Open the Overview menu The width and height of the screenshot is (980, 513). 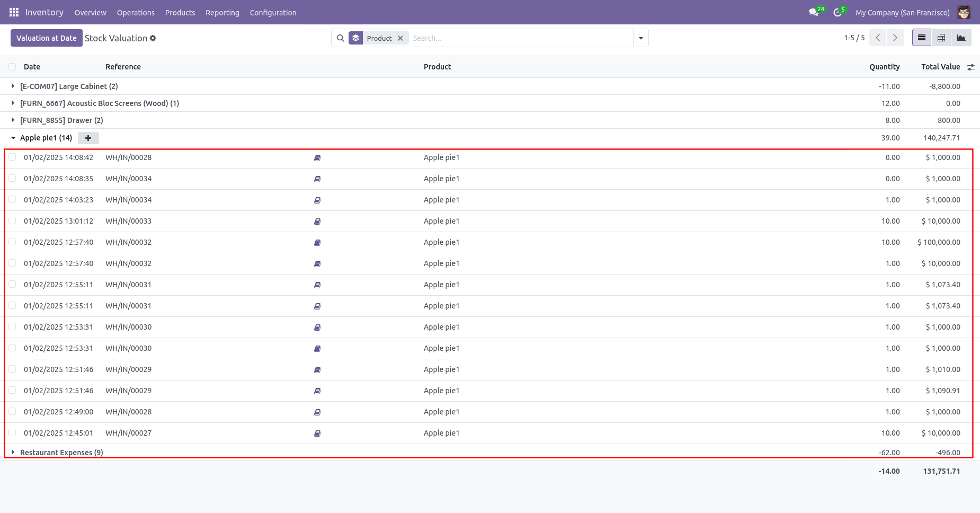(90, 13)
